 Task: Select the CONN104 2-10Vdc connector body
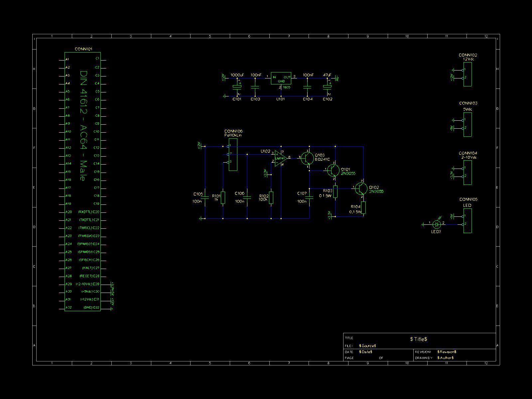[467, 172]
